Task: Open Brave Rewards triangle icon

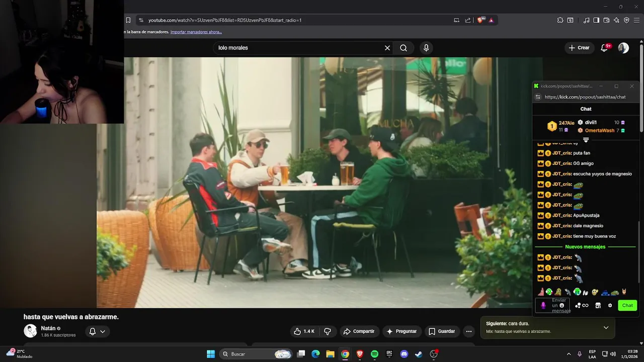Action: [x=491, y=20]
